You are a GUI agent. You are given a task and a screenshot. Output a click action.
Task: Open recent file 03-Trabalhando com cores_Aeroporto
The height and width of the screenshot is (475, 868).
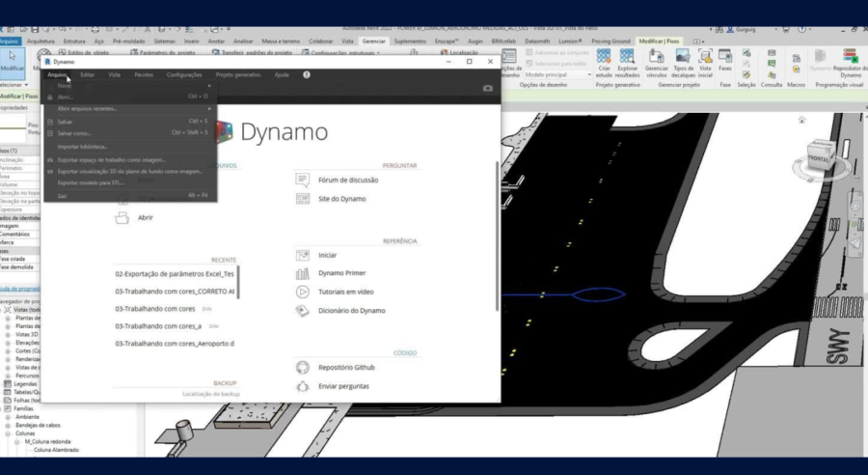click(175, 344)
